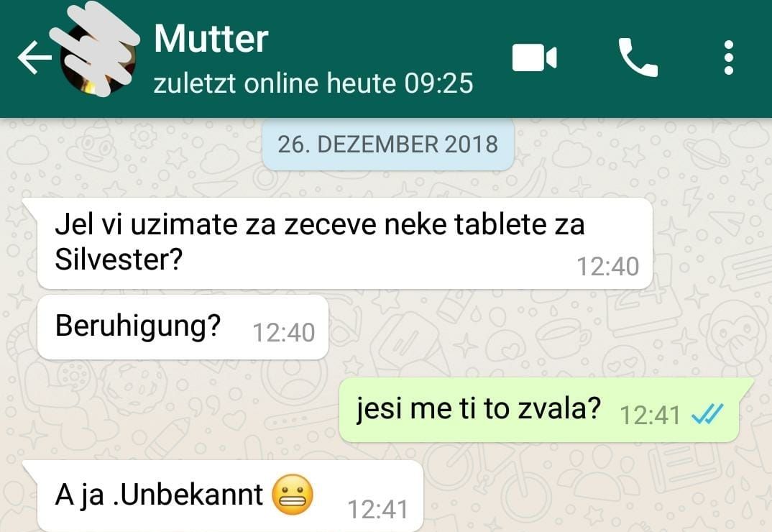Tap the 12:40 timestamp beside 'Beruhigung?'
Screen dimensions: 772x532
pos(284,332)
